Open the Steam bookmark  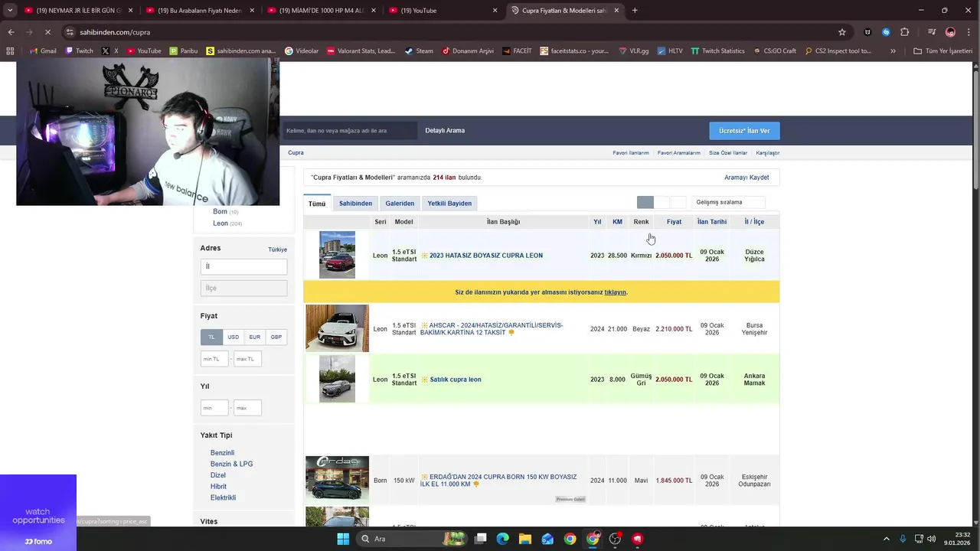point(419,51)
